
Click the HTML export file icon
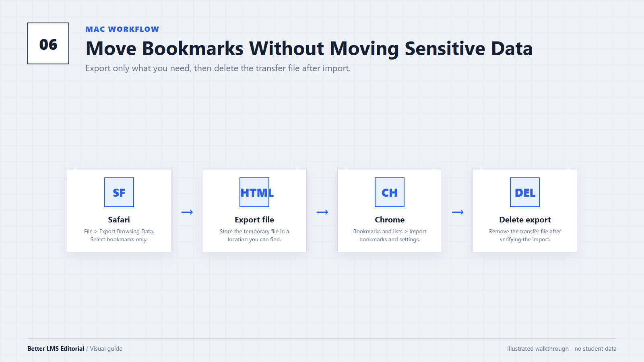coord(254,192)
